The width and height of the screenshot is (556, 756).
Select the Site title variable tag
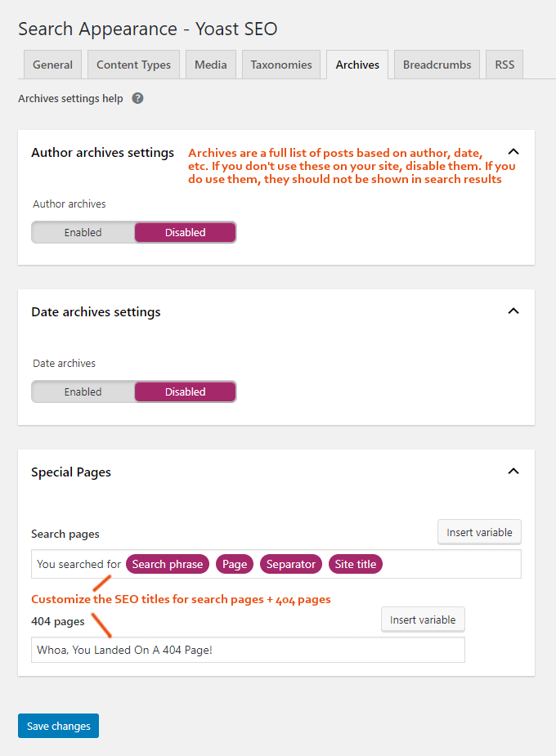(x=355, y=564)
